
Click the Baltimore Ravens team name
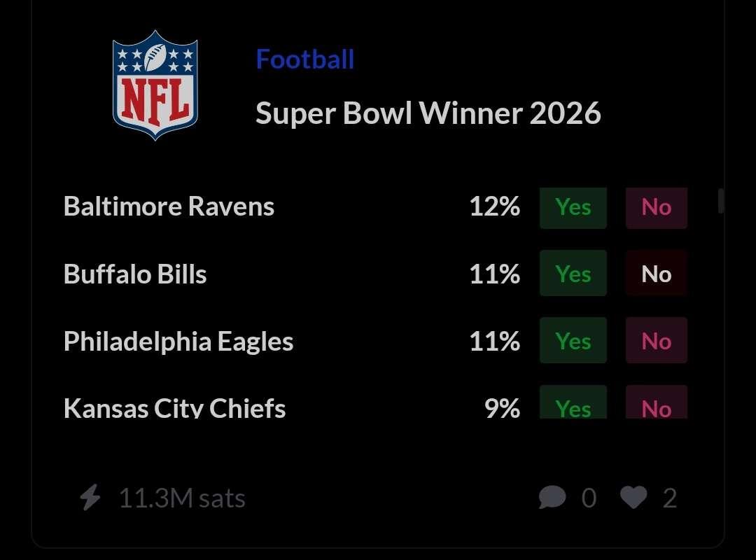tap(169, 206)
